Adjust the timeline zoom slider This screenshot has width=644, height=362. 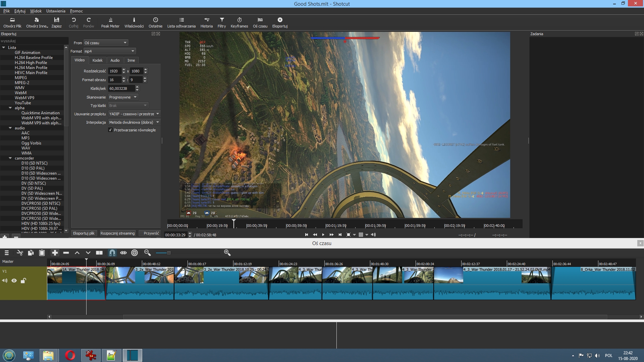[x=169, y=253]
